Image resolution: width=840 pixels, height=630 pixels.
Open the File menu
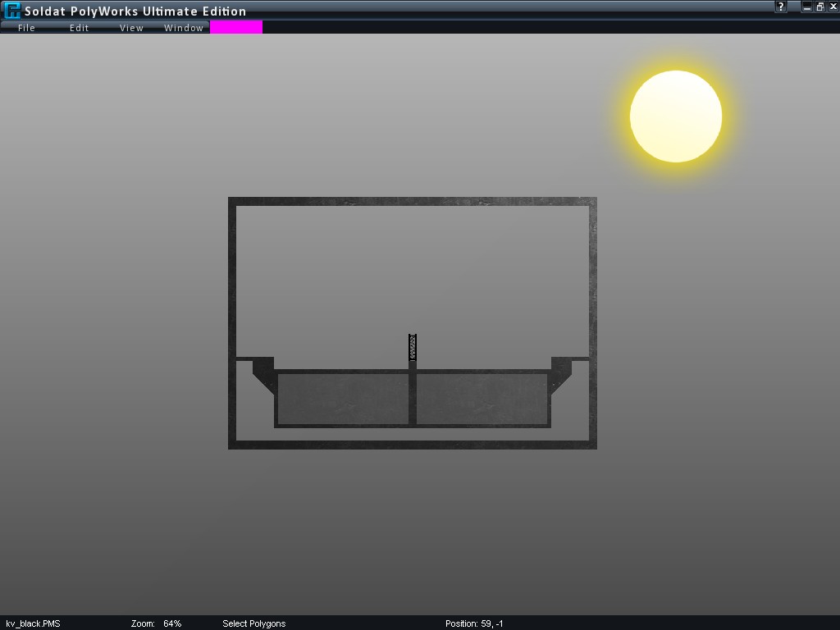(x=27, y=28)
